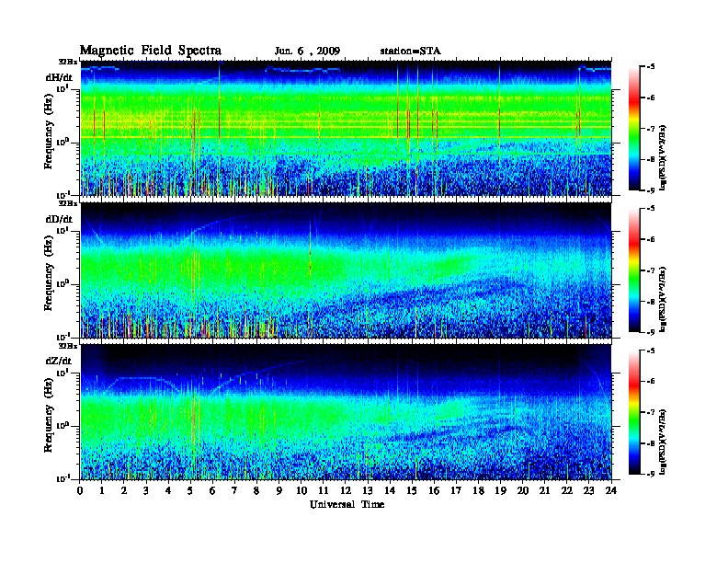Click the hour 4 tick label
Image resolution: width=728 pixels, height=563 pixels.
point(168,490)
